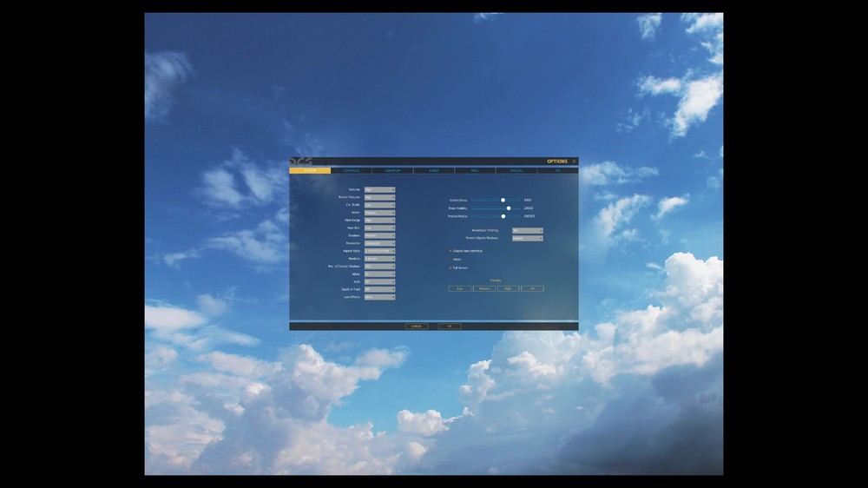The width and height of the screenshot is (868, 488).
Task: Click the OK button
Action: 450,326
